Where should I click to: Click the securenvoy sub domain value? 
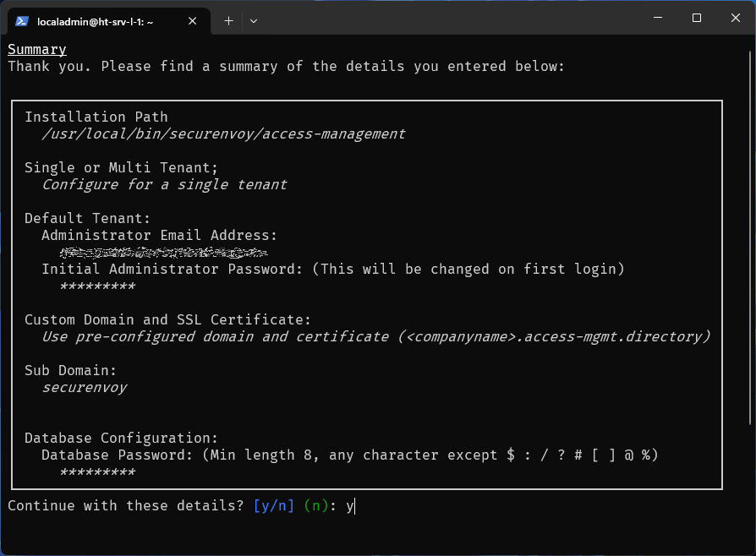[x=84, y=387]
